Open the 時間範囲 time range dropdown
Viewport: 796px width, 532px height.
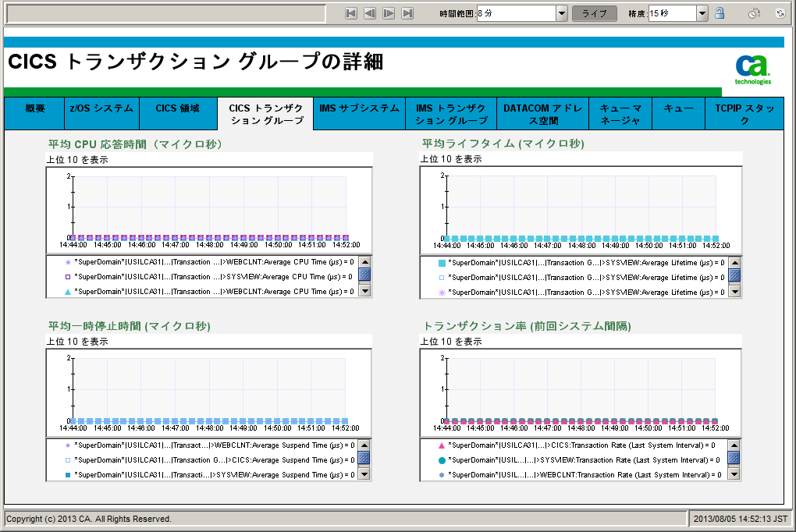point(560,12)
